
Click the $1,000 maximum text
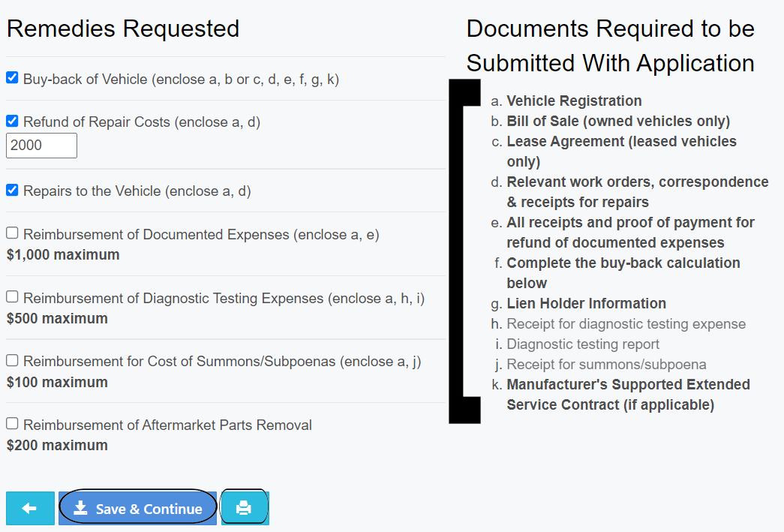[63, 255]
